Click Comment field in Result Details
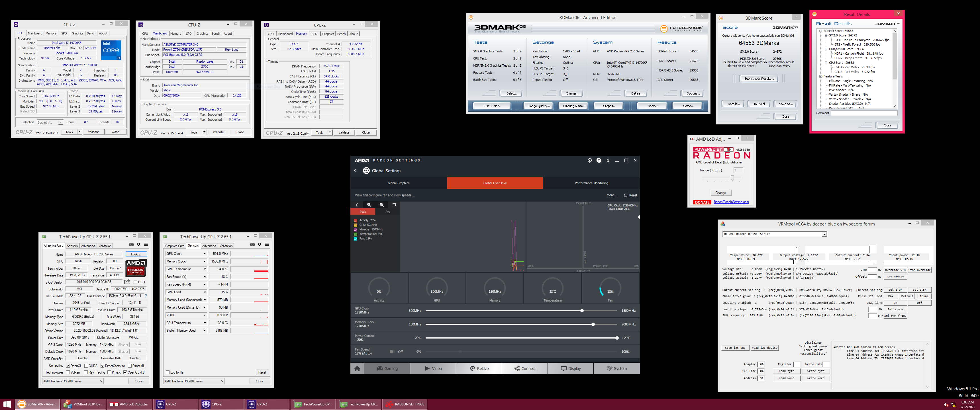 pyautogui.click(x=863, y=113)
